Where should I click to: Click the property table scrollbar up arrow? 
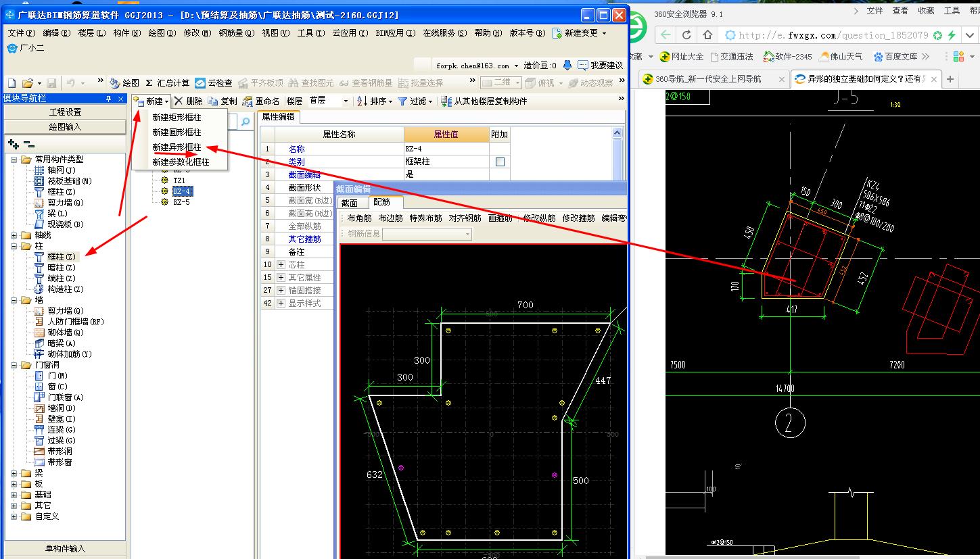coord(617,133)
